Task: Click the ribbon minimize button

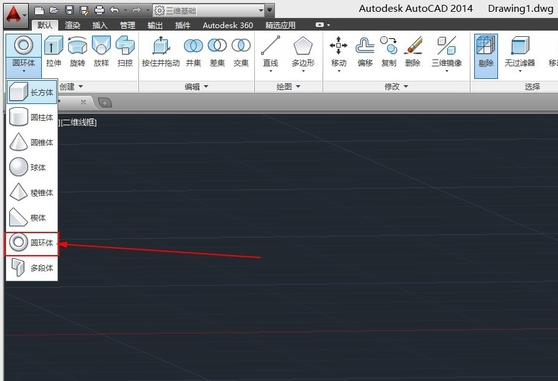Action: click(320, 25)
